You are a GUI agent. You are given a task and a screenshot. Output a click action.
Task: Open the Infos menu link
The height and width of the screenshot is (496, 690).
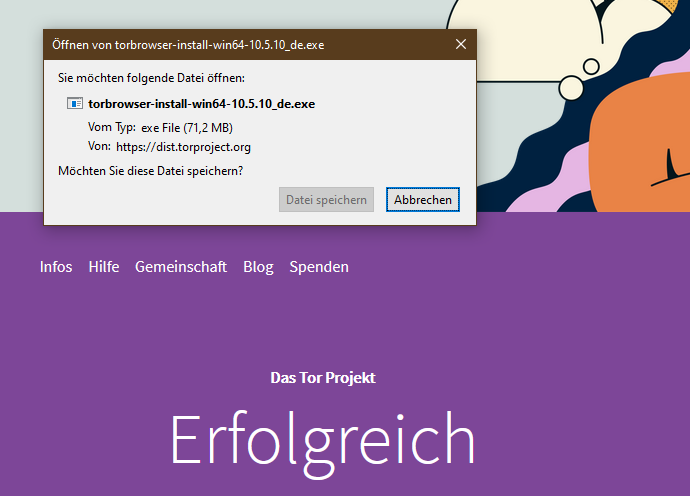click(56, 267)
